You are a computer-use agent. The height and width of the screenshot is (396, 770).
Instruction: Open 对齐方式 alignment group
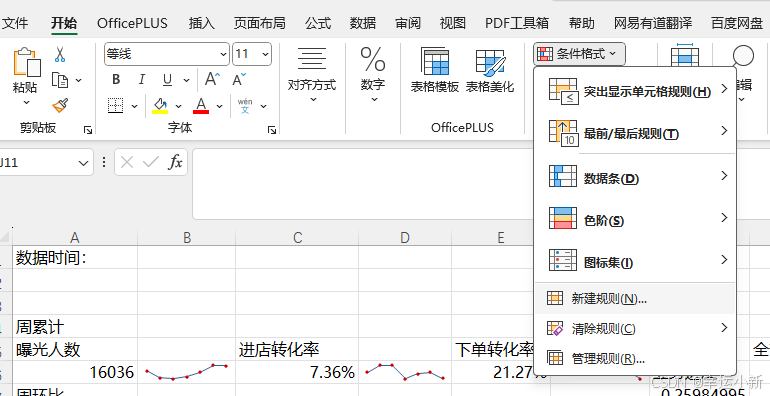click(x=312, y=74)
